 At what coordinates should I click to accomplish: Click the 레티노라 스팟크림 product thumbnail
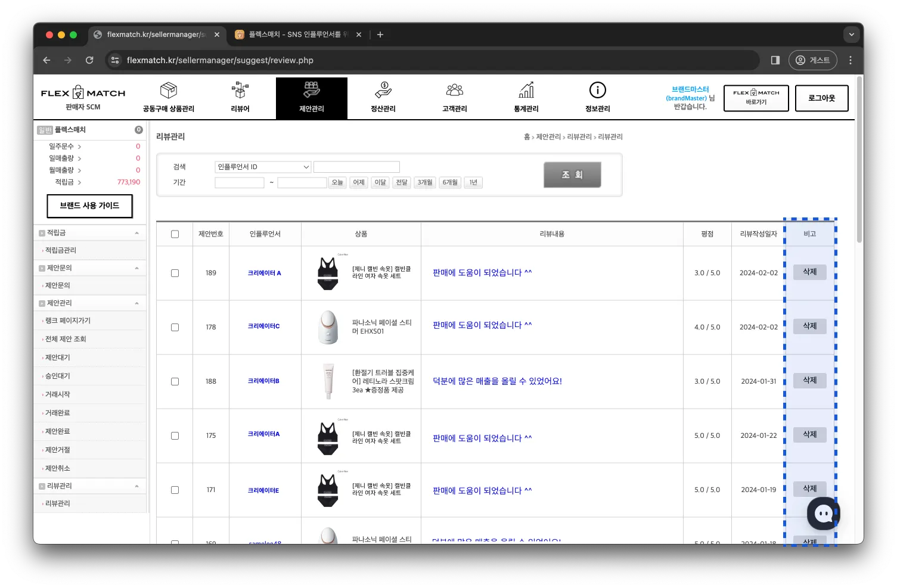[328, 381]
